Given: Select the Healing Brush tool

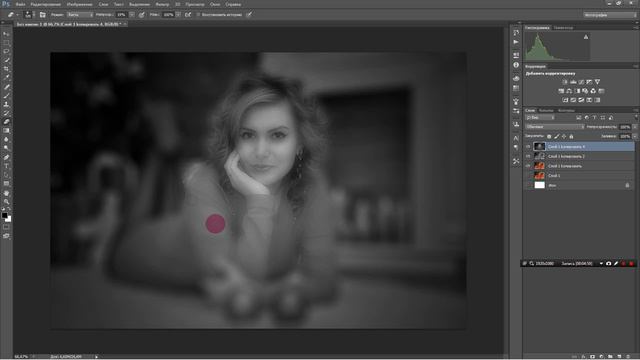Looking at the screenshot, I should (6, 87).
